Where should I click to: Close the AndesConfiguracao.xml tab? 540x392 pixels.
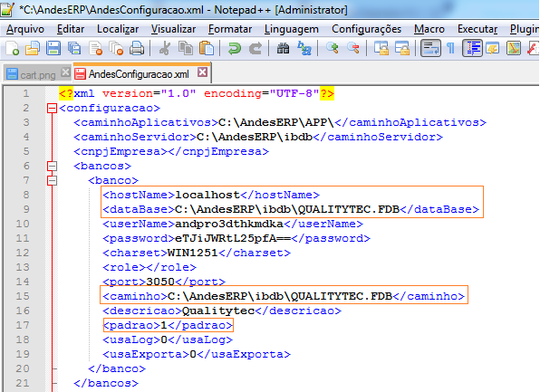(203, 72)
